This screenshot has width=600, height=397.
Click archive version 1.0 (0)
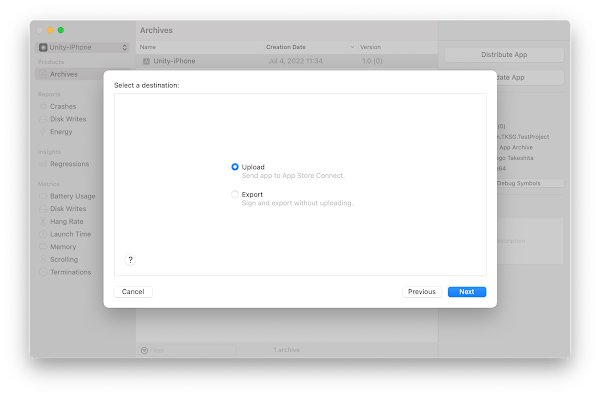coord(372,61)
